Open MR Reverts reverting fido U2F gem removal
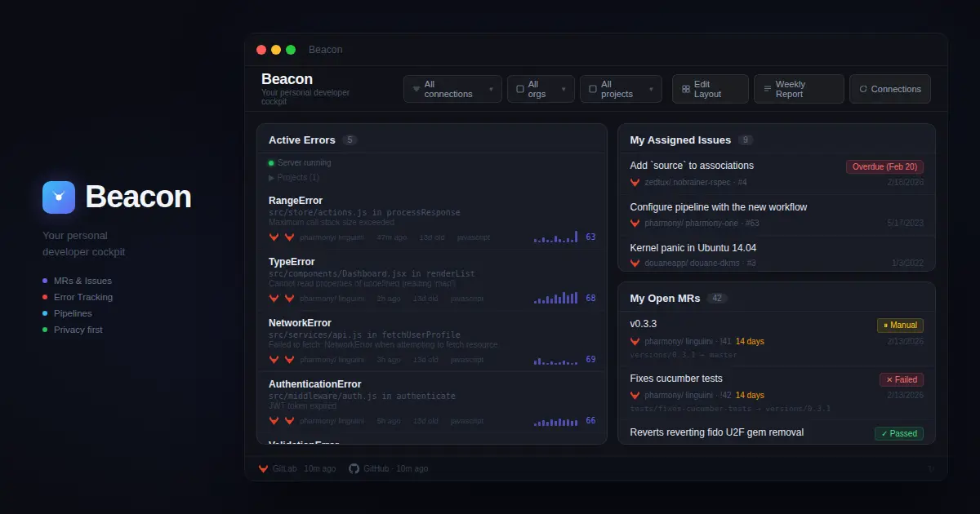This screenshot has height=514, width=980. point(717,432)
